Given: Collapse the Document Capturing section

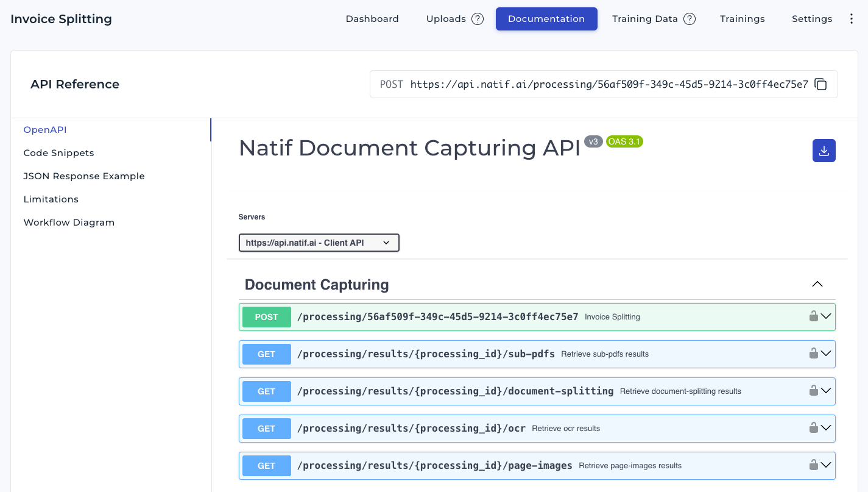Looking at the screenshot, I should coord(817,284).
